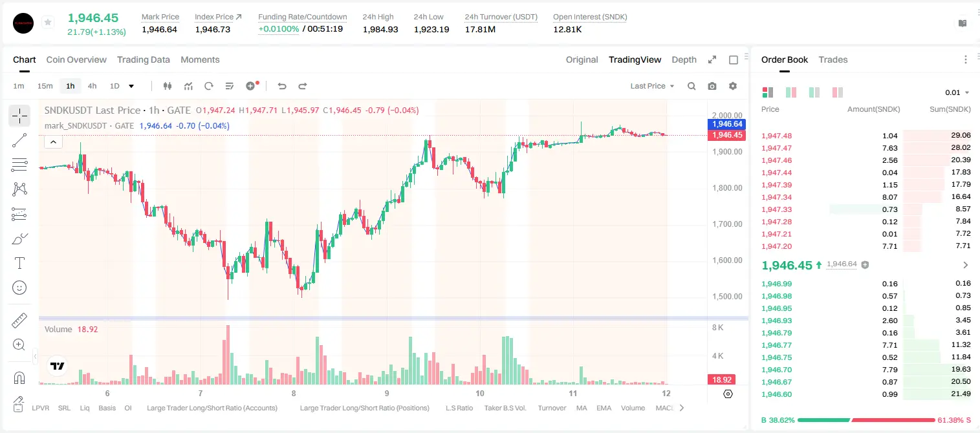Open the Coin Overview tab
Screen dimensions: 980x433
click(76, 59)
